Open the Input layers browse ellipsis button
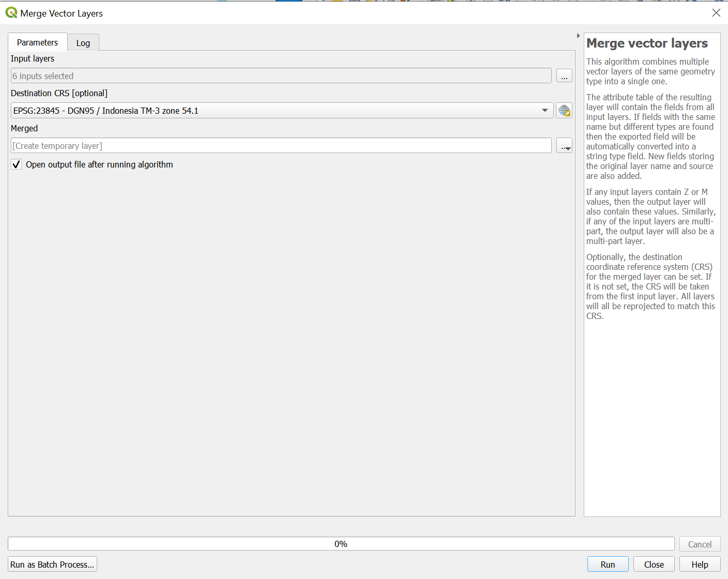This screenshot has width=728, height=579. pyautogui.click(x=564, y=76)
